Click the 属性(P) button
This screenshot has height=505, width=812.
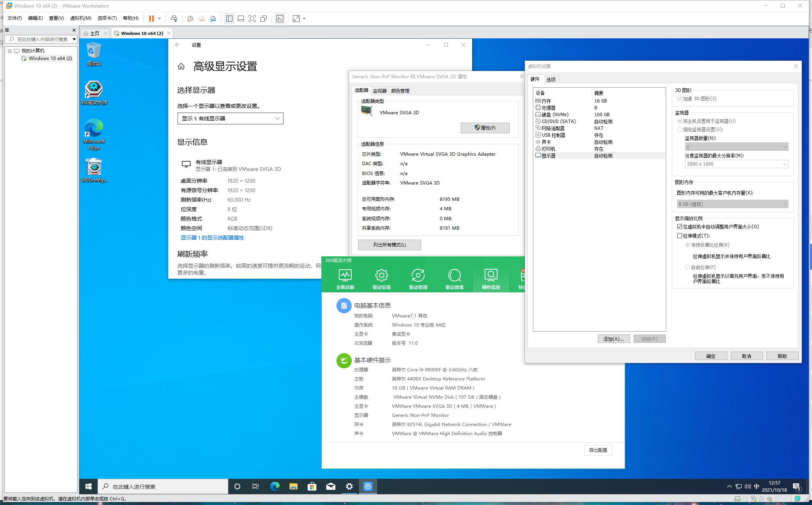[x=485, y=128]
